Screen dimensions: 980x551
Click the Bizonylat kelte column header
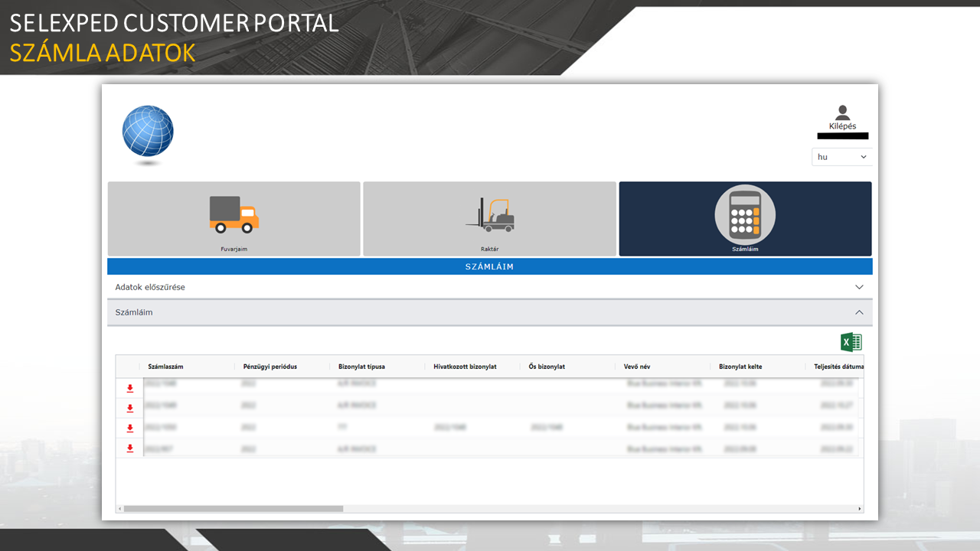[x=740, y=367]
